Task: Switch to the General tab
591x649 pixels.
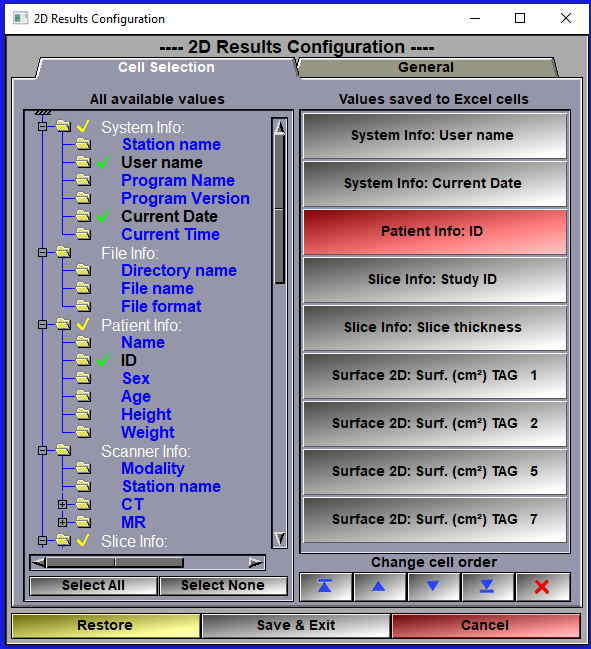Action: tap(426, 67)
